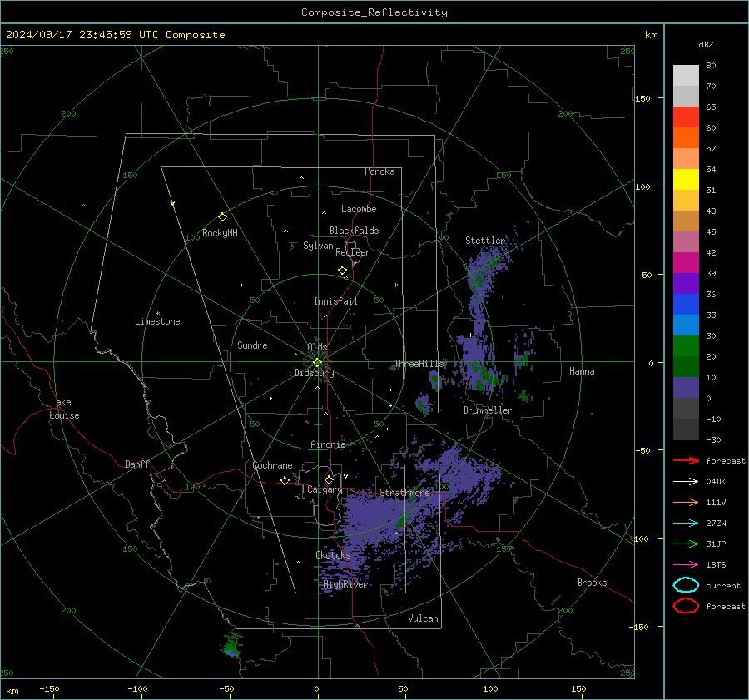Viewport: 749px width, 700px height.
Task: Click the Blackfalds town label
Action: click(x=354, y=231)
